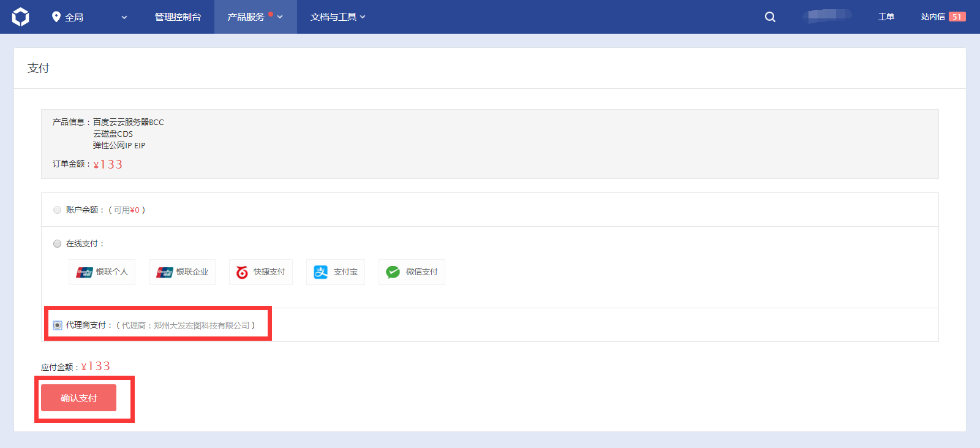Select the 在线支付 radio button

(x=58, y=244)
